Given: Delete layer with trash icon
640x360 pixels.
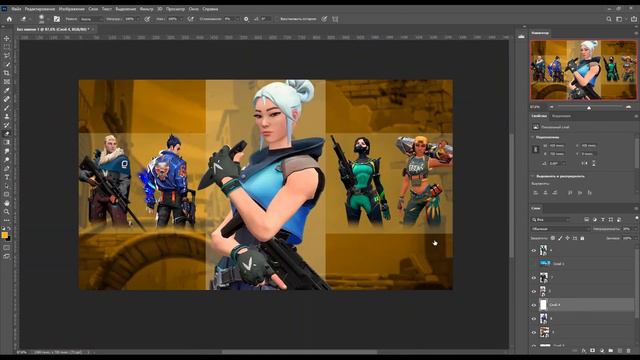Looking at the screenshot, I should 629,351.
